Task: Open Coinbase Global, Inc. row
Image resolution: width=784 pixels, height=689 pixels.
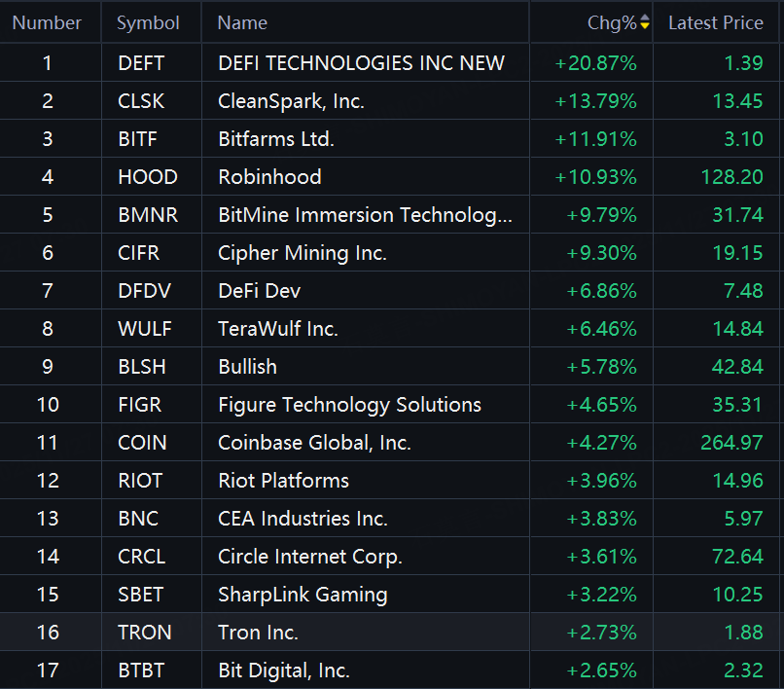Action: 392,443
